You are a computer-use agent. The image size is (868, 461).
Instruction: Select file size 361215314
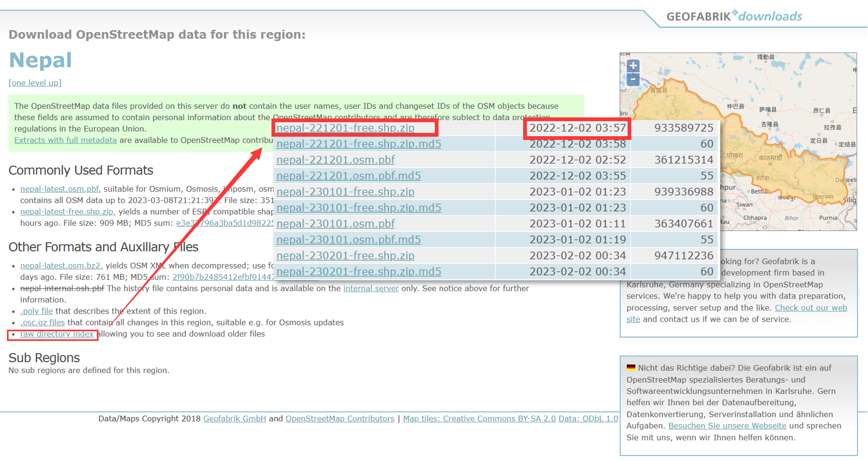point(684,160)
